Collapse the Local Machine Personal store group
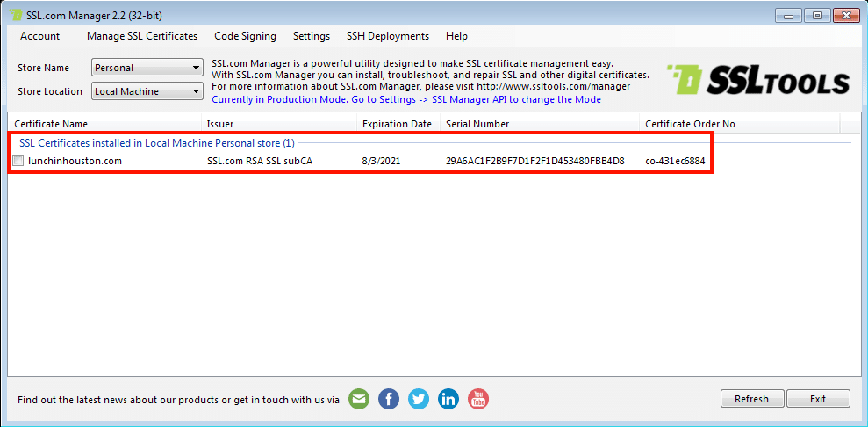 click(x=156, y=142)
